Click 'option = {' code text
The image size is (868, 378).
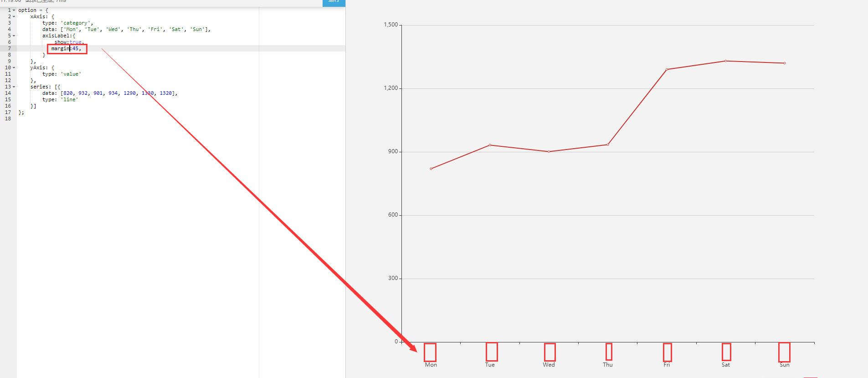click(x=33, y=10)
